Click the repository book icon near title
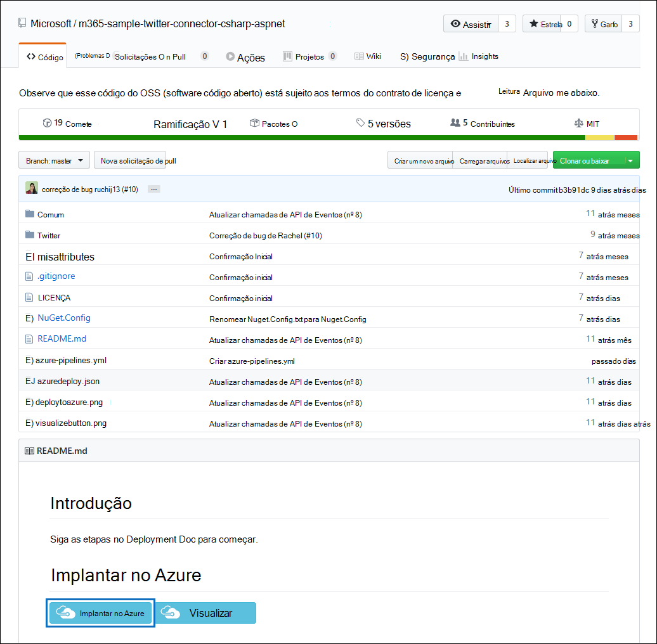657x644 pixels. coord(22,23)
